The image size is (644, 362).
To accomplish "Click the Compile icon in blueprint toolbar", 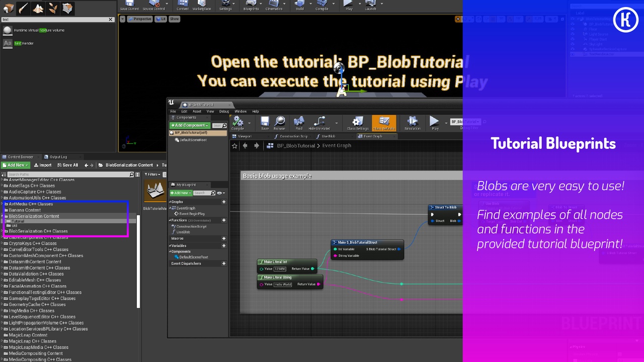I will click(x=237, y=122).
